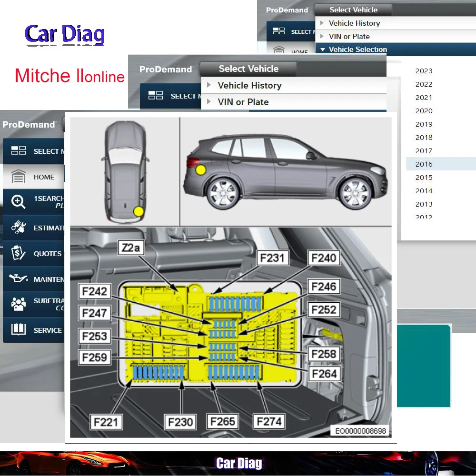Click fuse label F247
This screenshot has width=476, height=476.
94,313
